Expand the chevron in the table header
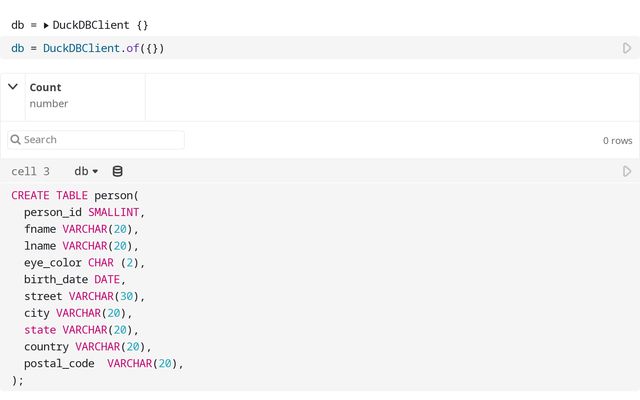The width and height of the screenshot is (640, 400). [13, 87]
